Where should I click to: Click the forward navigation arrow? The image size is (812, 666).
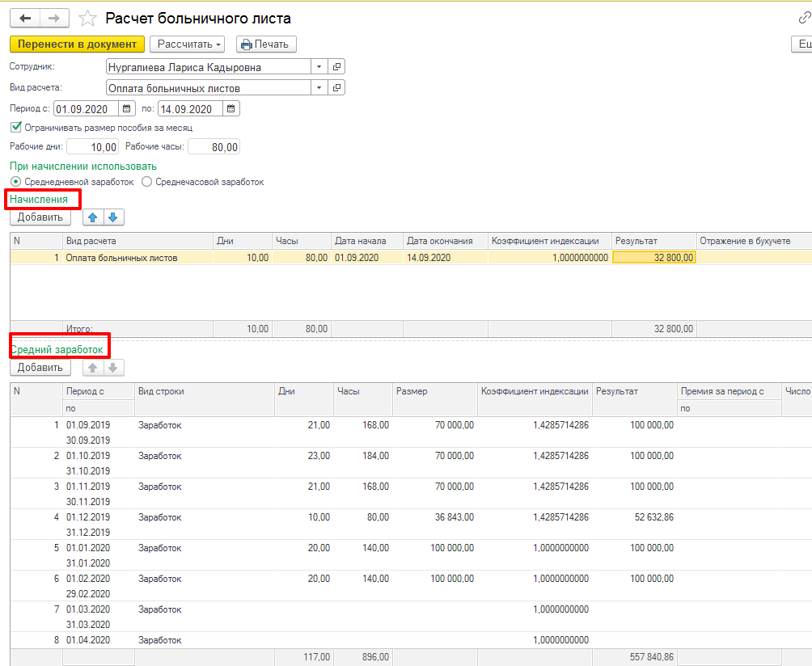[54, 18]
